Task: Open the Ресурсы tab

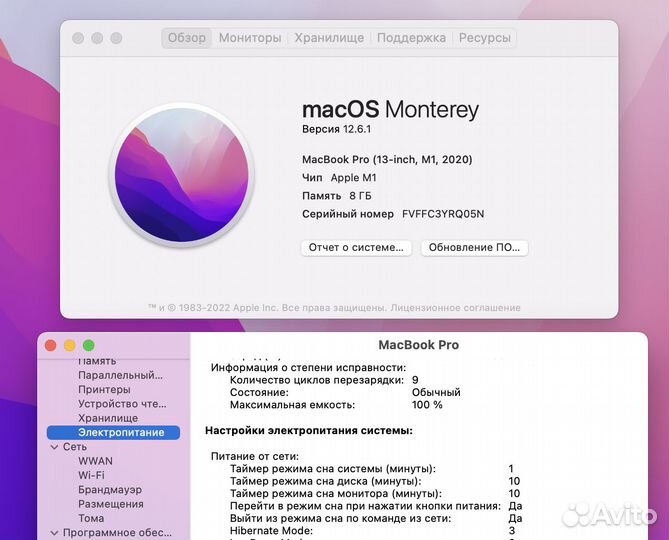Action: [x=485, y=38]
